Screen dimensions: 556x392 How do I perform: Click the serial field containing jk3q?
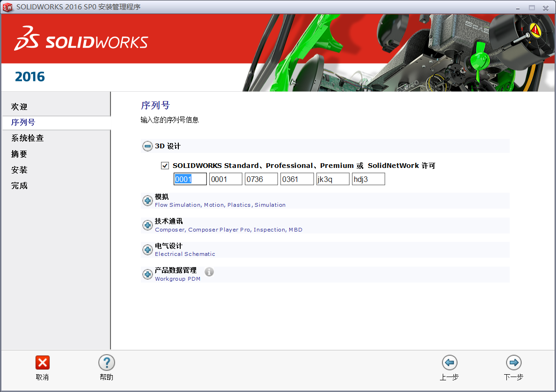point(333,179)
